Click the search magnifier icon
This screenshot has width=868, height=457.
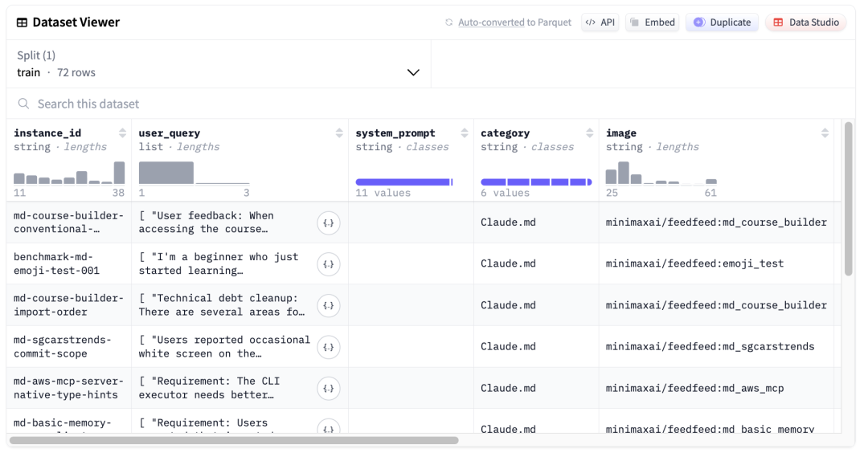pos(23,104)
